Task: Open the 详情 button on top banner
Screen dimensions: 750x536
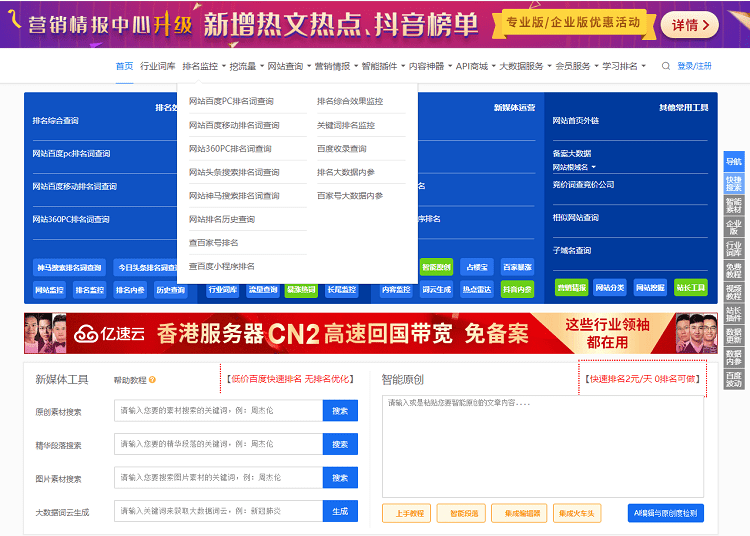Action: 689,25
